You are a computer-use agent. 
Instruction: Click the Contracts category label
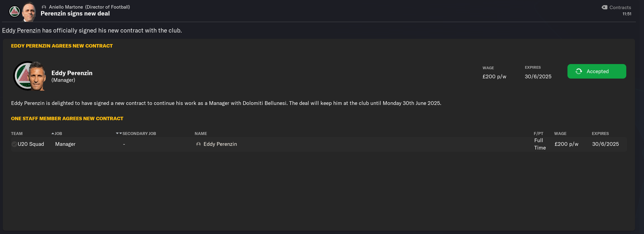point(620,7)
